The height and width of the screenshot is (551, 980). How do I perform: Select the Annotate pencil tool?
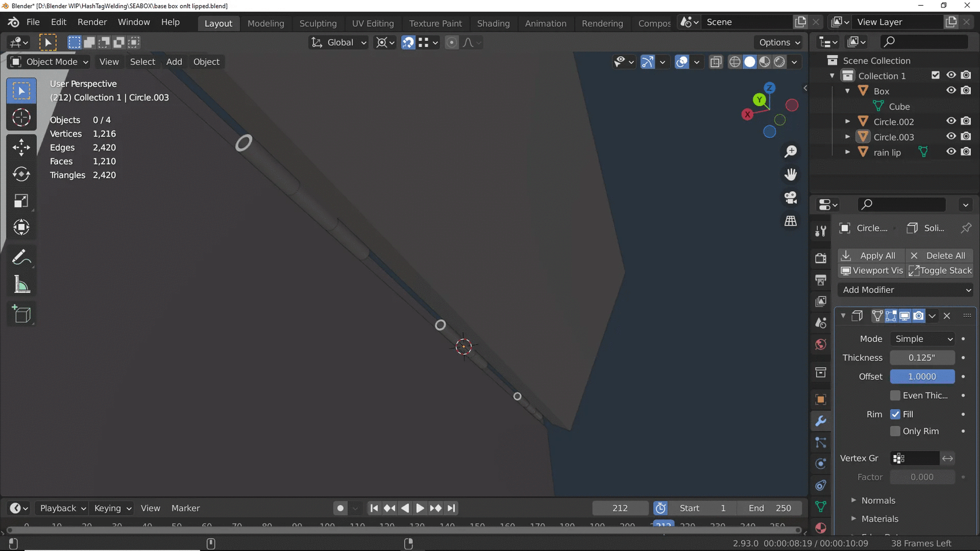21,257
